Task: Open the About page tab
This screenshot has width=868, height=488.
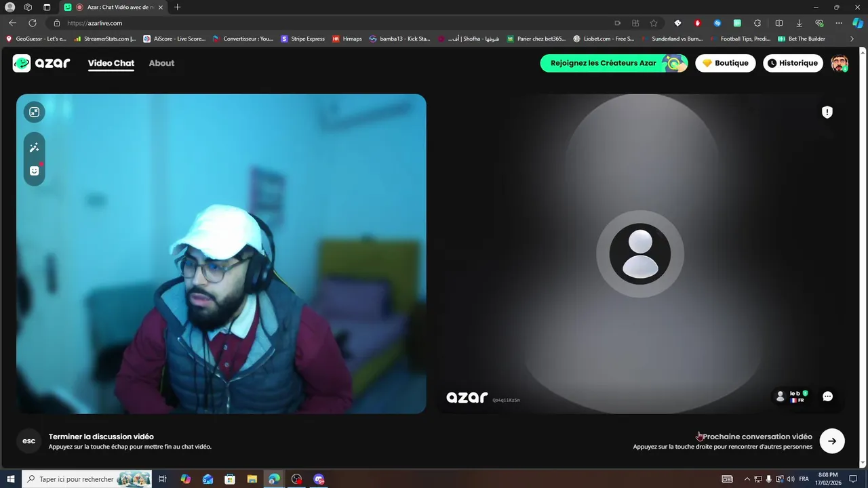Action: click(161, 63)
